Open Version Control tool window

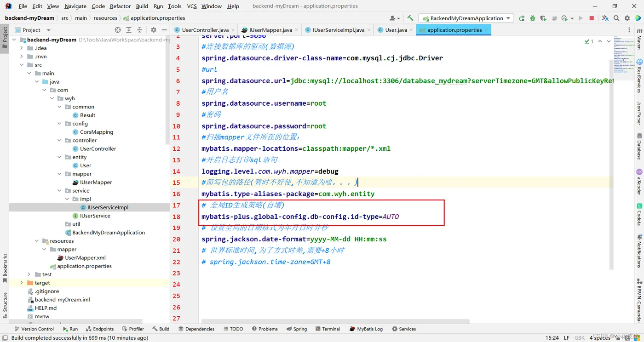(x=34, y=329)
